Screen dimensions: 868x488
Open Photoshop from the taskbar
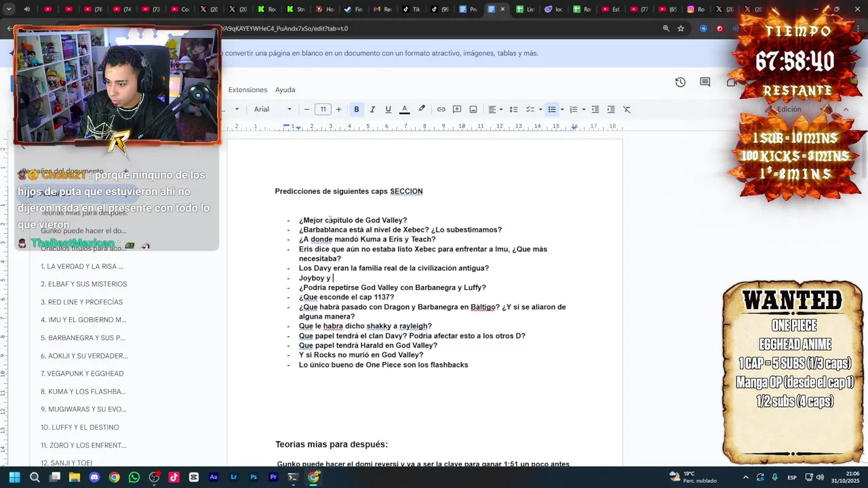pyautogui.click(x=254, y=477)
